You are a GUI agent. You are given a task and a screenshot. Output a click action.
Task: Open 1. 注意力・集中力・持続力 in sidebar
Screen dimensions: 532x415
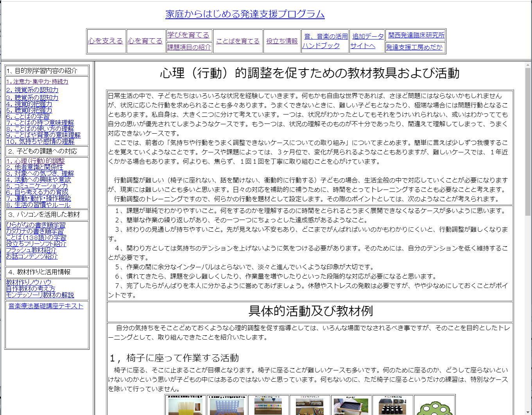click(x=37, y=82)
